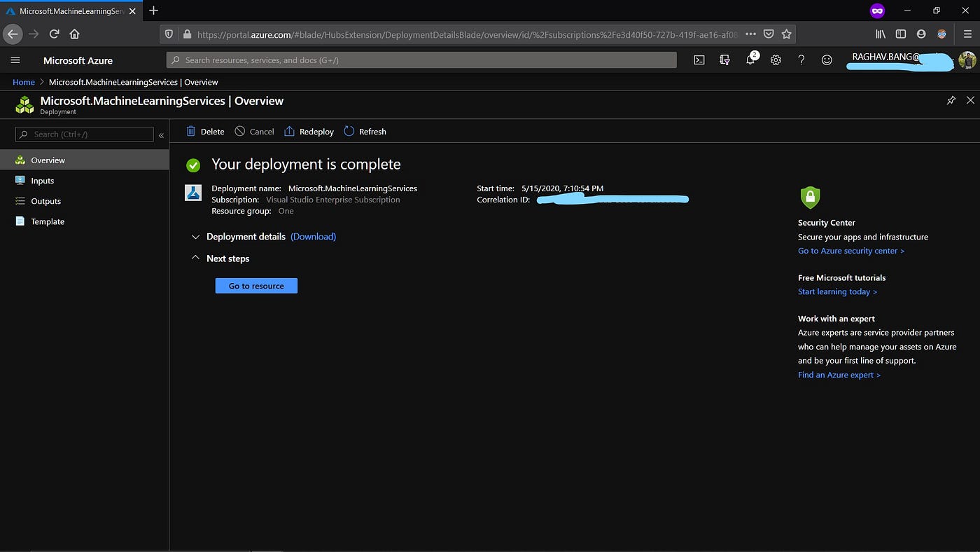The image size is (980, 552).
Task: Open the feedback smiley icon
Action: tap(827, 60)
